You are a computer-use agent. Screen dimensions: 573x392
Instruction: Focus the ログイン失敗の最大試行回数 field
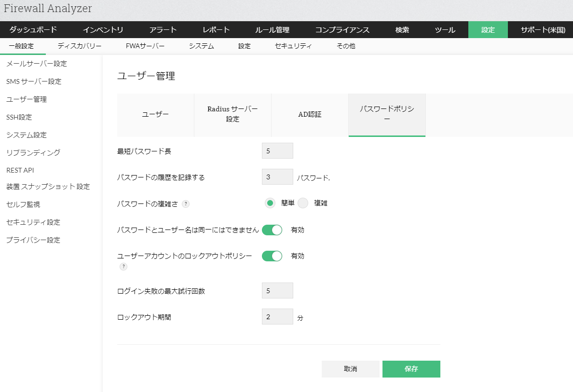277,291
